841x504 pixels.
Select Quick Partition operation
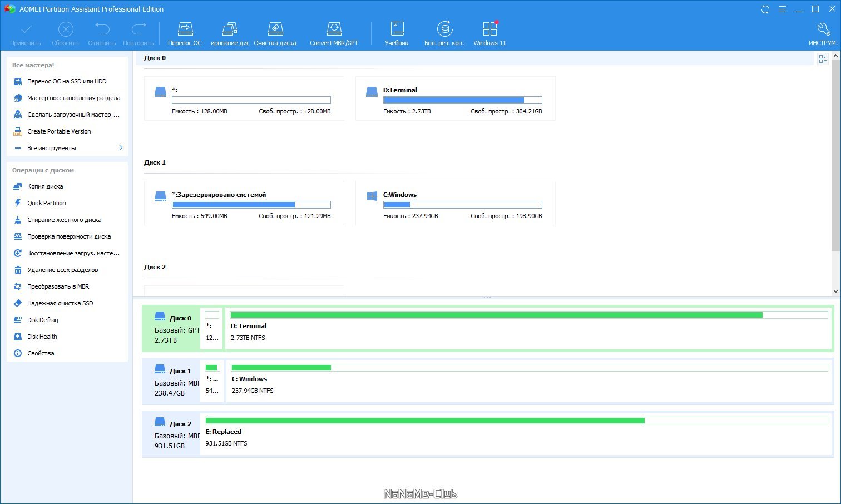point(46,203)
